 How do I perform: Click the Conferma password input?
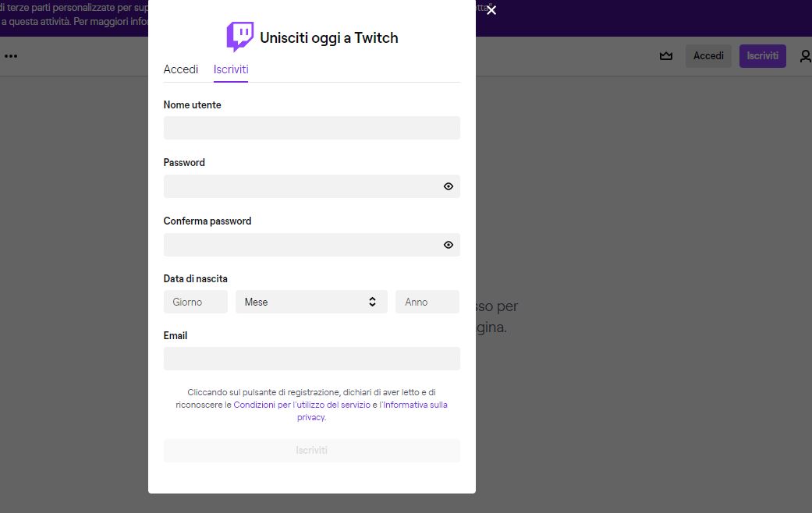click(300, 245)
